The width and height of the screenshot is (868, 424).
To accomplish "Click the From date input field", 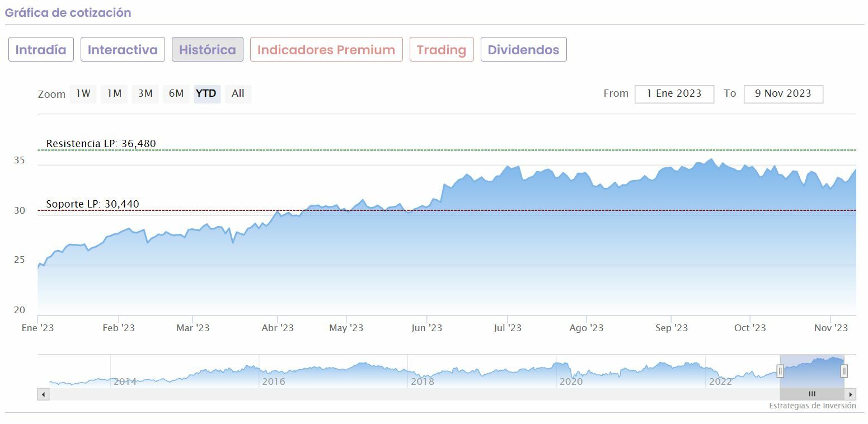I will 674,94.
